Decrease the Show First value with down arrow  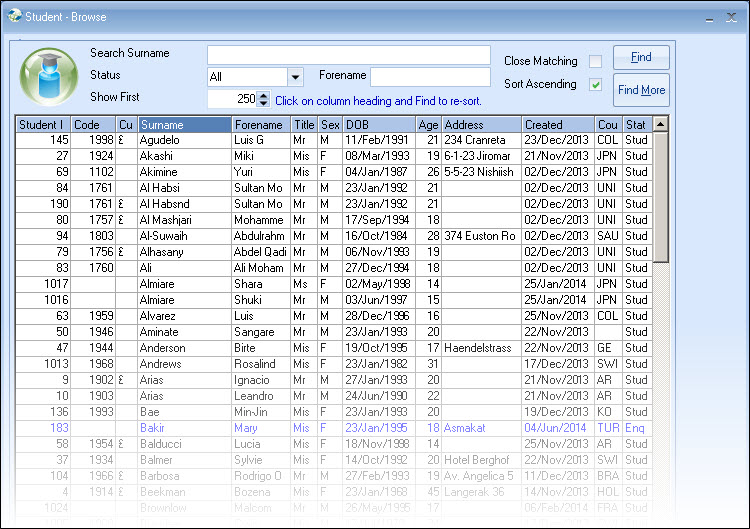tap(264, 103)
